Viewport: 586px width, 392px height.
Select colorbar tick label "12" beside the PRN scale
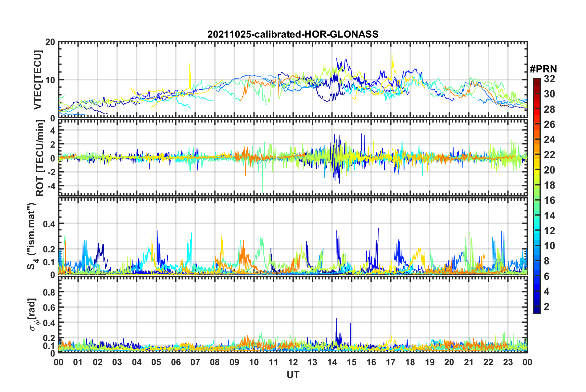point(549,231)
